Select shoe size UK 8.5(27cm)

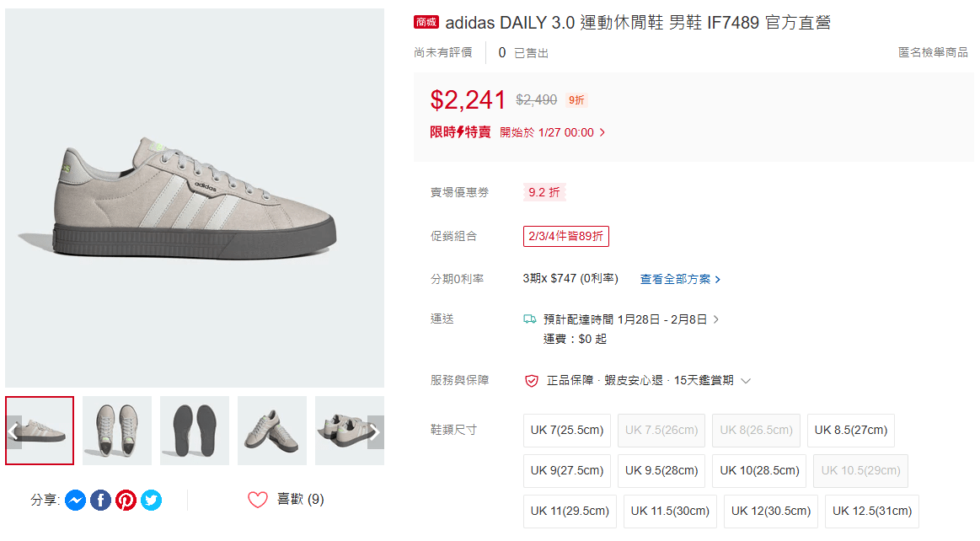coord(850,430)
